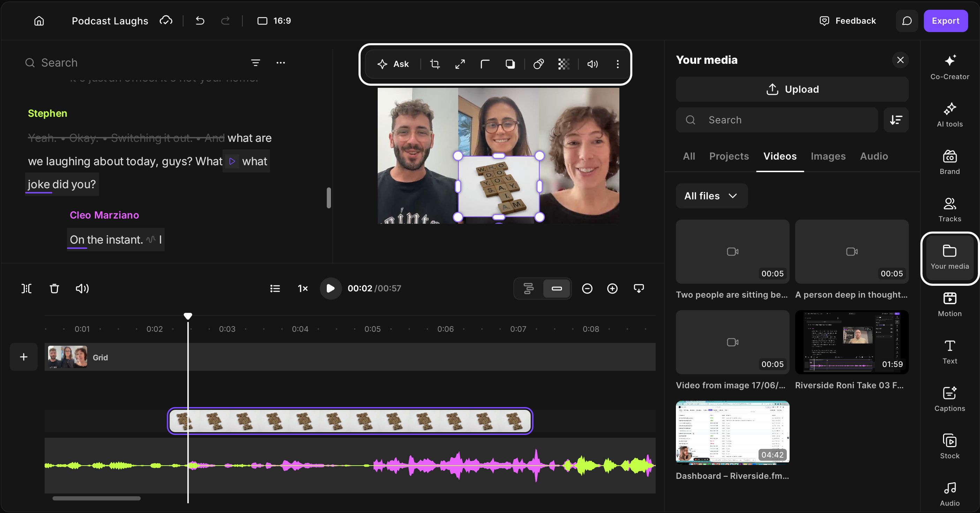The image size is (980, 513).
Task: Open the Feedback link
Action: click(847, 21)
